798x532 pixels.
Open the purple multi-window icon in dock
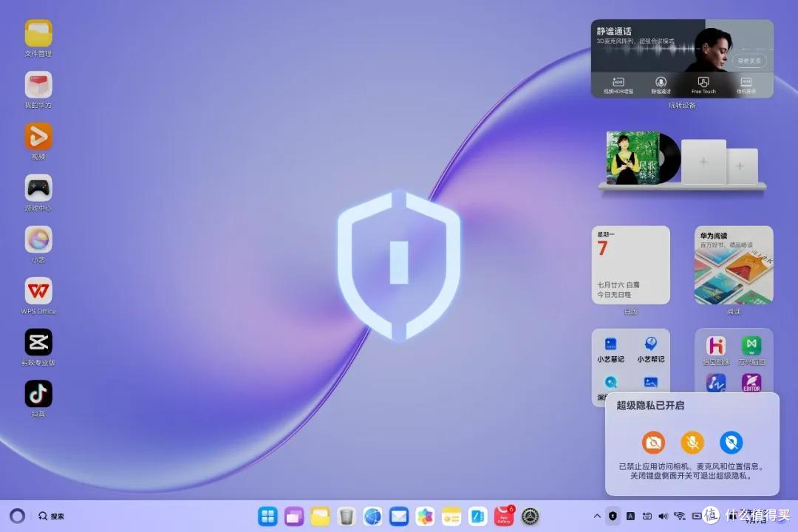tap(293, 516)
